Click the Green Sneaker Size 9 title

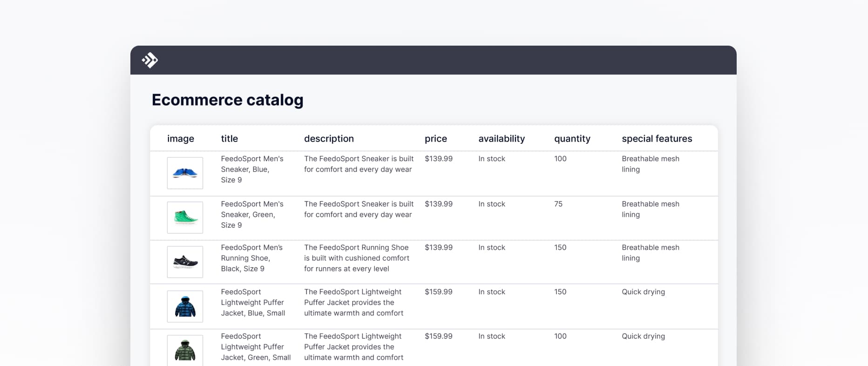point(252,215)
